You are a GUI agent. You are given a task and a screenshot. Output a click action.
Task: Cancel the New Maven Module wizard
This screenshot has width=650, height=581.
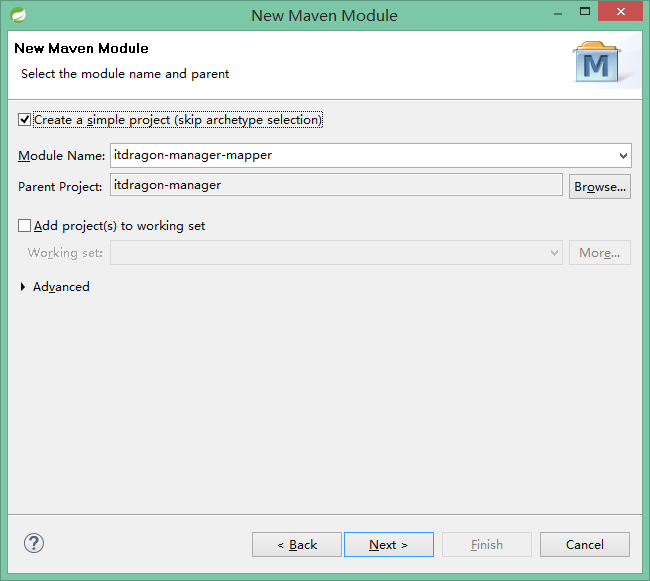[x=585, y=545]
